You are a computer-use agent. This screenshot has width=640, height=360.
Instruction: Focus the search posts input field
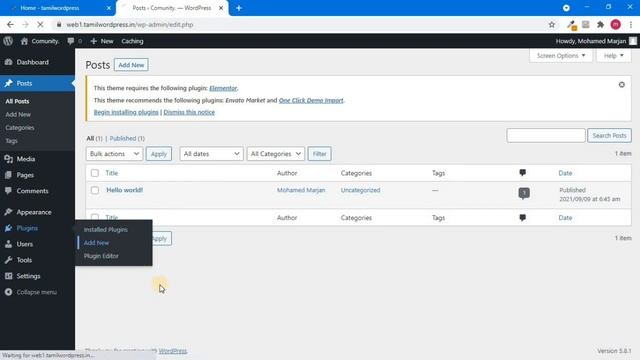(546, 136)
